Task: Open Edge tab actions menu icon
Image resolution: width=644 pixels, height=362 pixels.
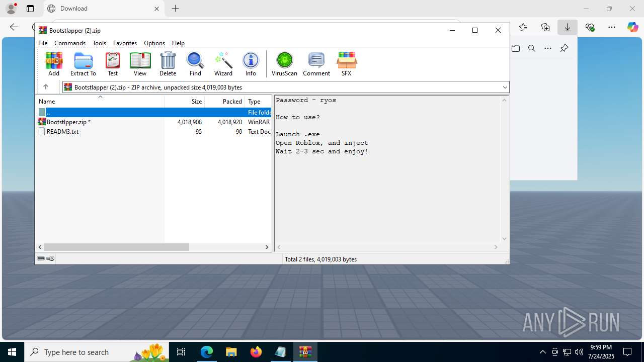Action: tap(30, 9)
